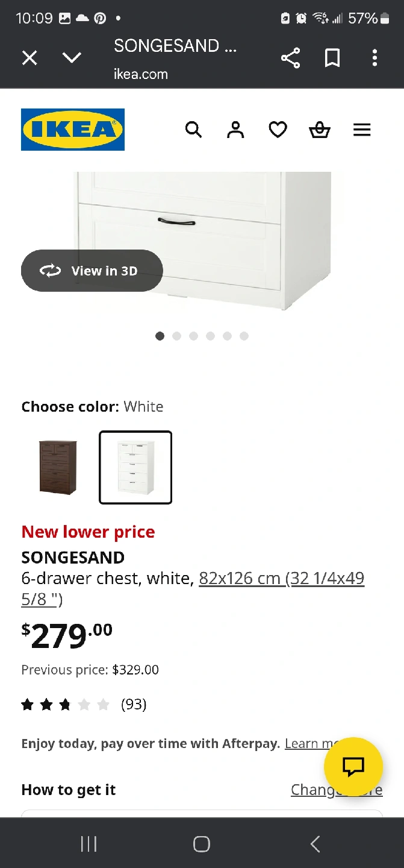Open the yellow chat bubble button
The image size is (404, 868).
(353, 766)
